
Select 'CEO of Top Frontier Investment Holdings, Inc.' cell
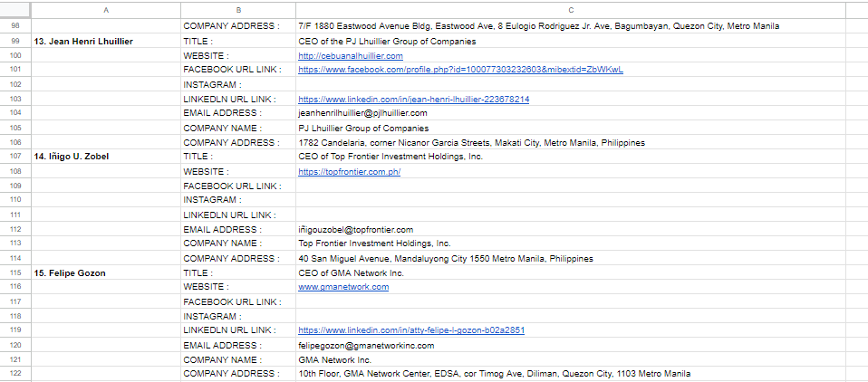tap(571, 157)
